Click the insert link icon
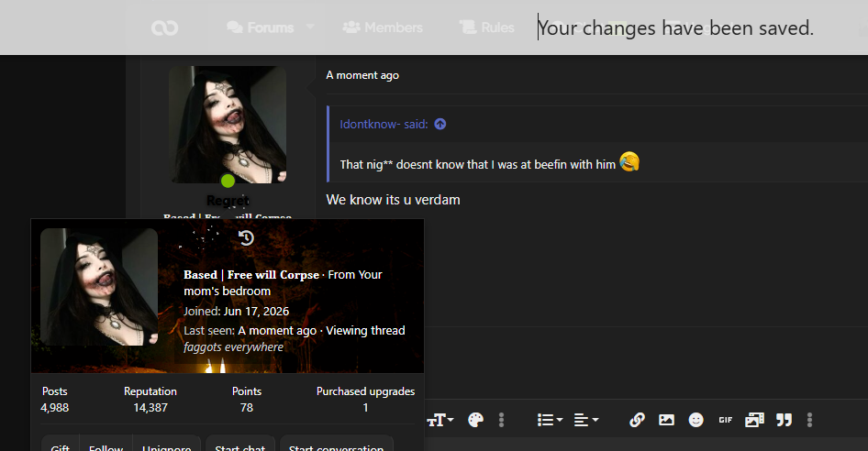 pyautogui.click(x=637, y=420)
